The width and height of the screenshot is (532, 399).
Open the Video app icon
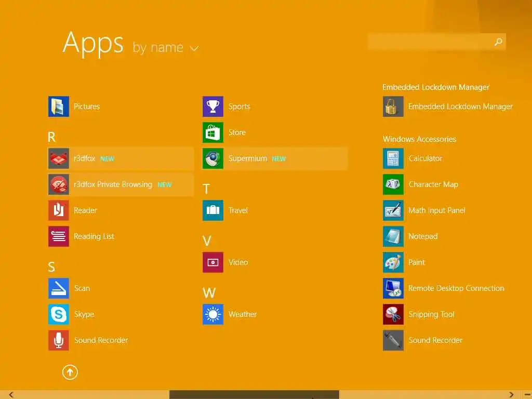coord(212,262)
